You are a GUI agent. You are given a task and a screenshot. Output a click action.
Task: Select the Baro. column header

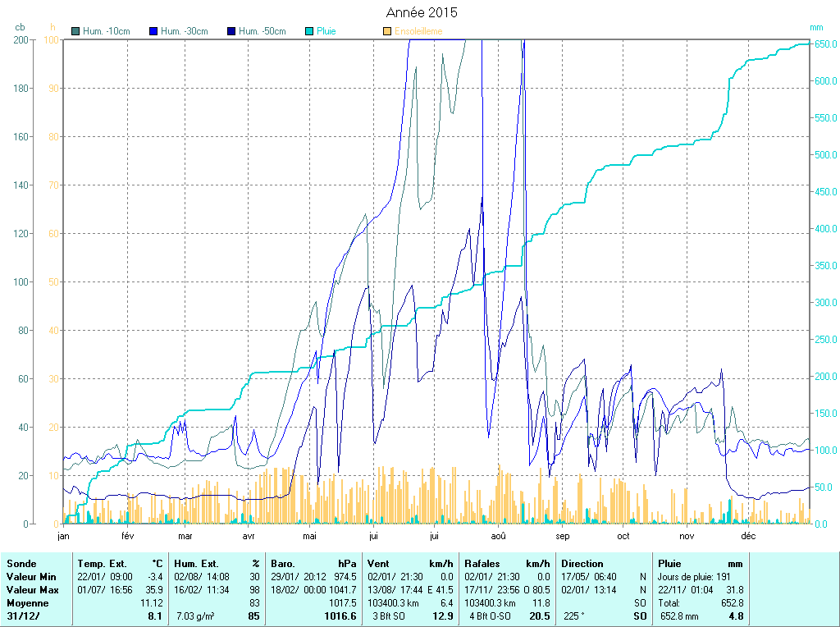pyautogui.click(x=283, y=564)
